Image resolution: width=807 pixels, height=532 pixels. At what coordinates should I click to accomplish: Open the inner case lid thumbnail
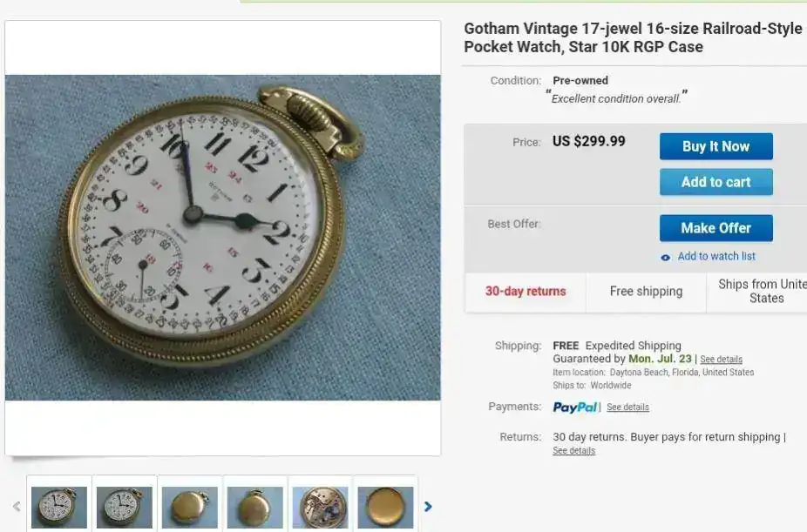tap(385, 507)
